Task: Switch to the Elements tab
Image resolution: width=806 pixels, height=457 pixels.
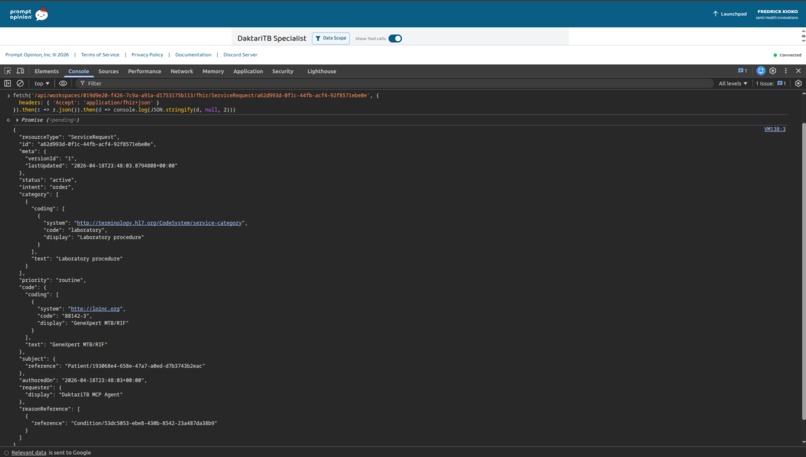Action: pos(46,71)
